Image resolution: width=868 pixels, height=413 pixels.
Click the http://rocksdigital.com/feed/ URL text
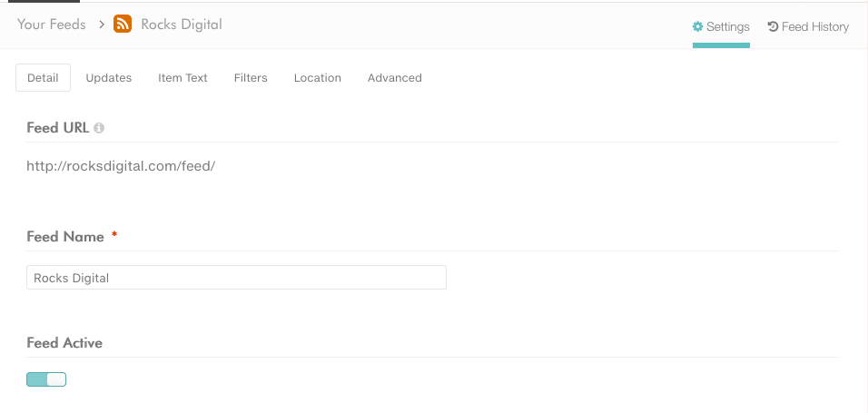tap(121, 166)
